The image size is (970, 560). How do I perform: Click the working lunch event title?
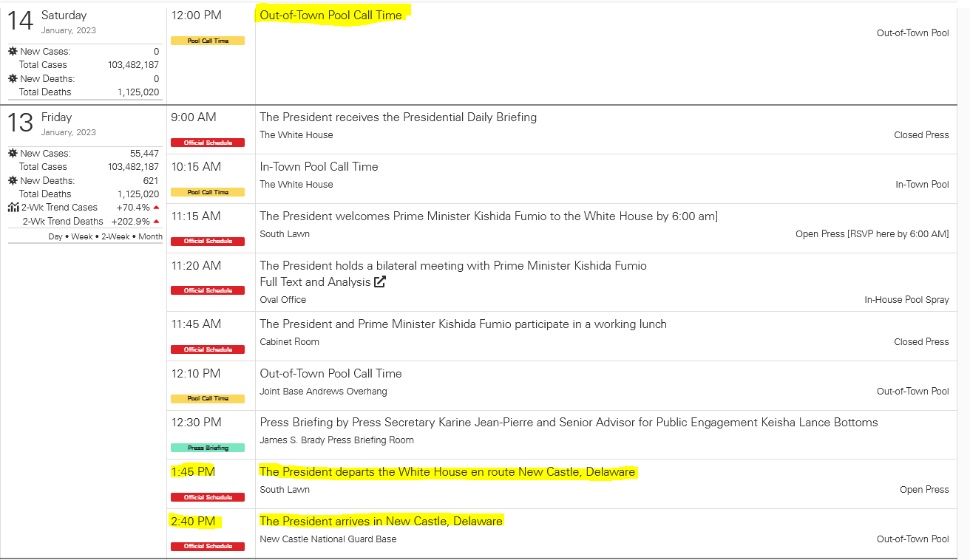tap(464, 324)
